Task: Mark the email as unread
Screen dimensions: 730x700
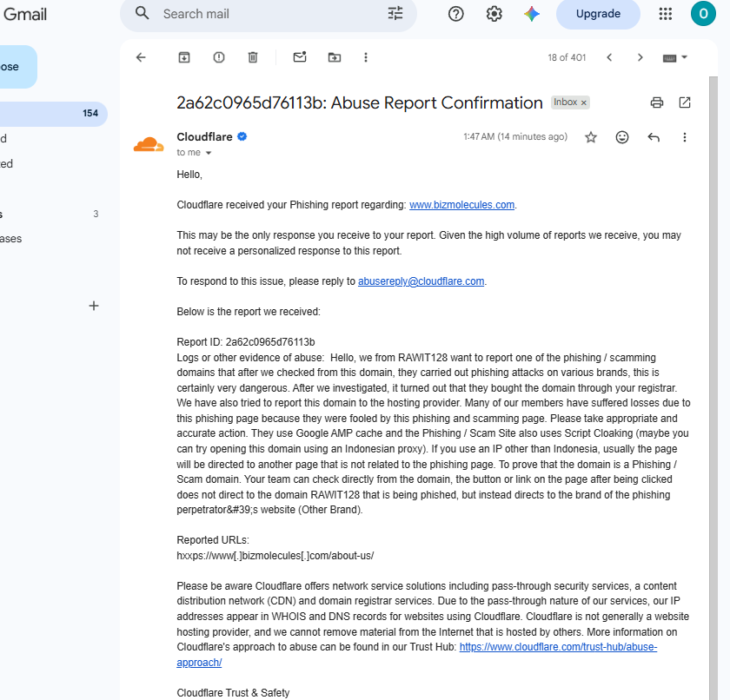Action: click(300, 57)
